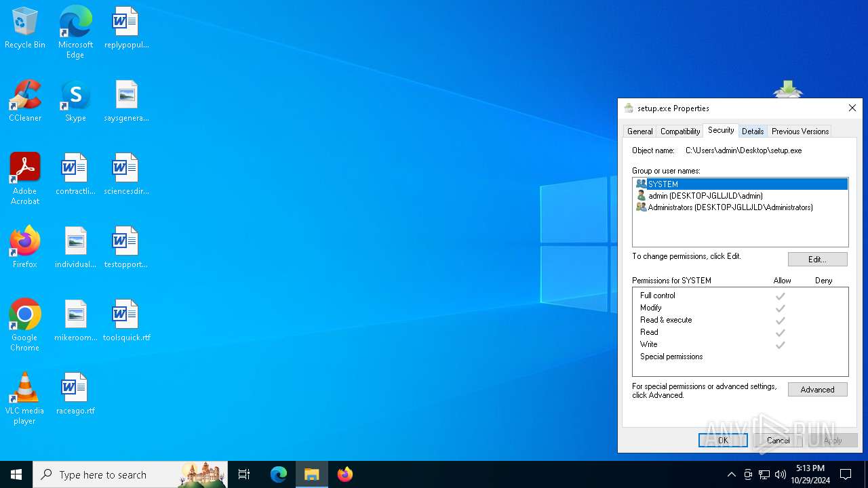Select the raceago.rtf document
868x488 pixels.
point(75,394)
